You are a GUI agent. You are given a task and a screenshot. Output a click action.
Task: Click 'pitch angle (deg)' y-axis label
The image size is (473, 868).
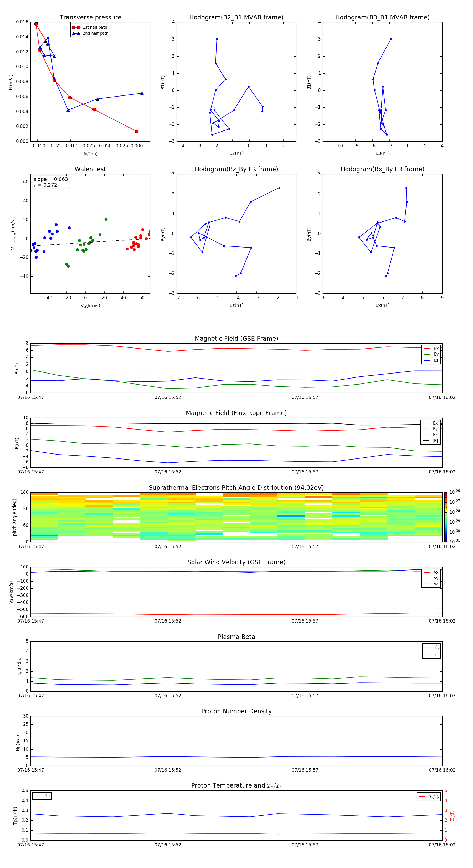pos(14,517)
